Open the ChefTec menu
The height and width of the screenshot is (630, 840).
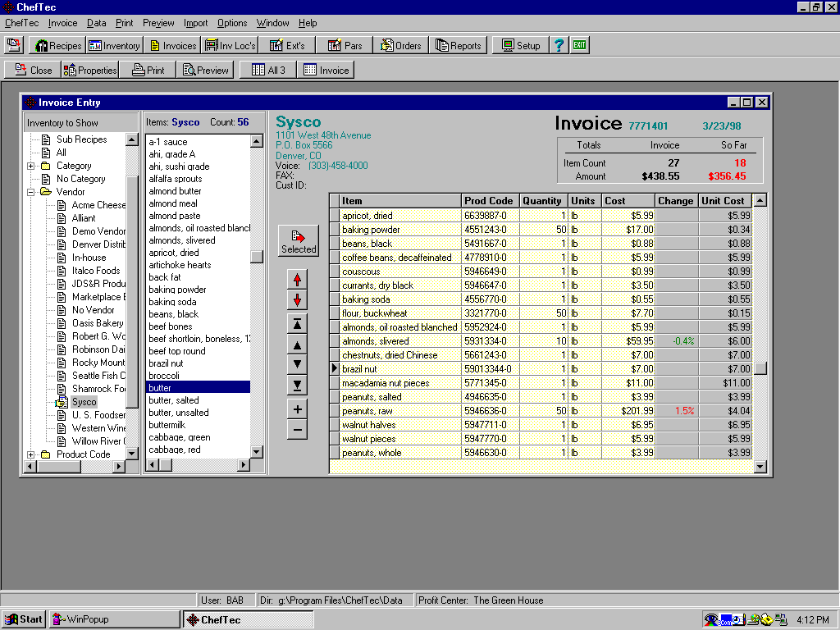click(22, 23)
